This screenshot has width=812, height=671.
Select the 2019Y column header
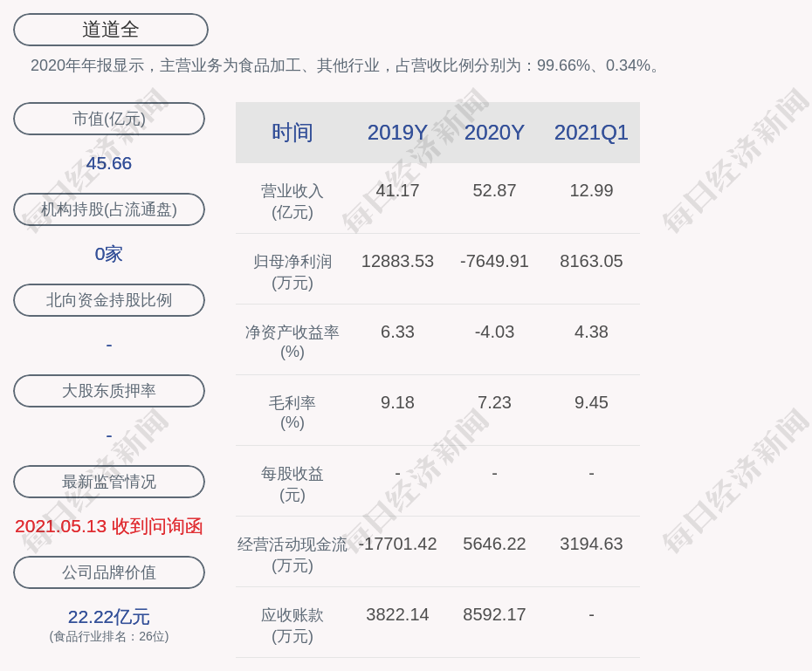[397, 133]
